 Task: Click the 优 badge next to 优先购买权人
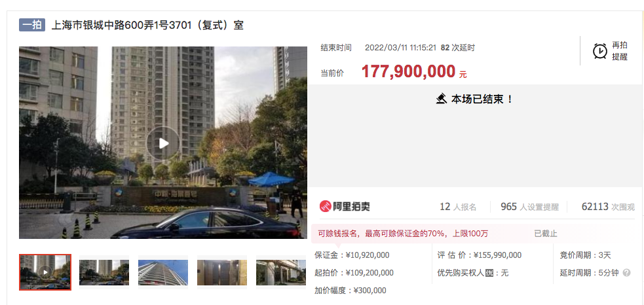(489, 273)
